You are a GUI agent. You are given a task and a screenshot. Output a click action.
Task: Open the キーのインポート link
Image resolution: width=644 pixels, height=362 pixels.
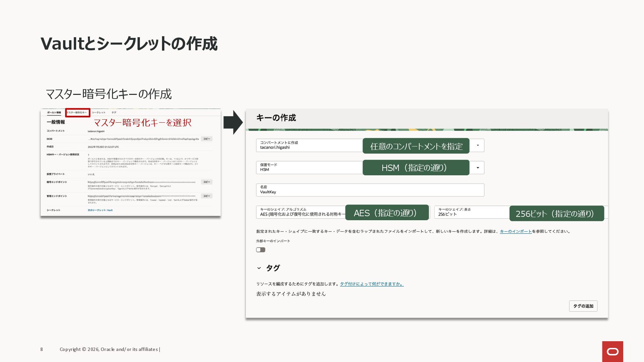pyautogui.click(x=516, y=231)
